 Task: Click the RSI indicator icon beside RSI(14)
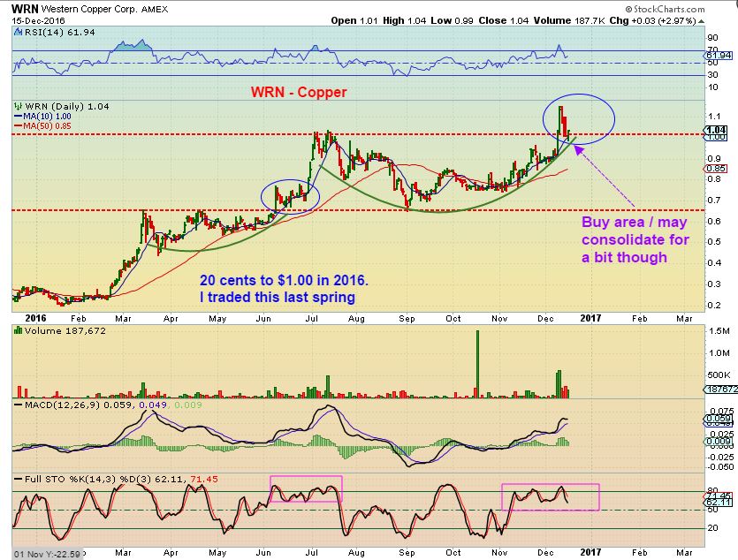(18, 32)
